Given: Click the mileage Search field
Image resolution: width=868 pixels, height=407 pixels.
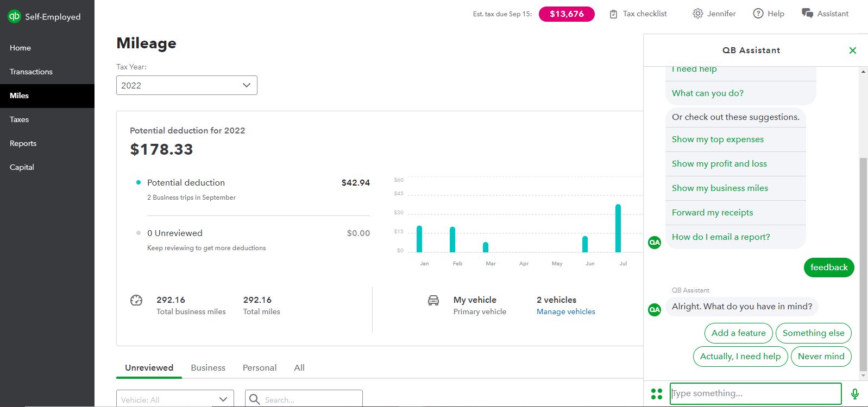Looking at the screenshot, I should [304, 398].
